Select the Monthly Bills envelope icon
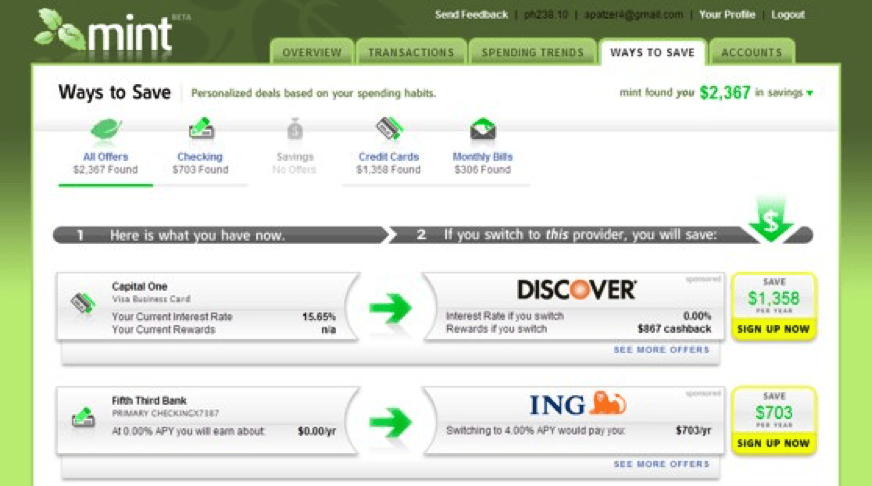The width and height of the screenshot is (872, 486). click(483, 129)
